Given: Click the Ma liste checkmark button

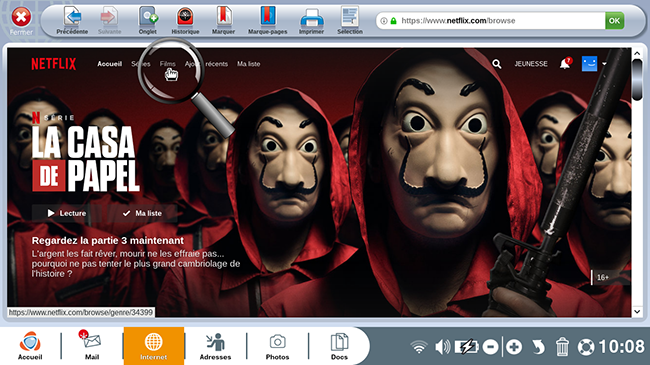Looking at the screenshot, I should 142,213.
